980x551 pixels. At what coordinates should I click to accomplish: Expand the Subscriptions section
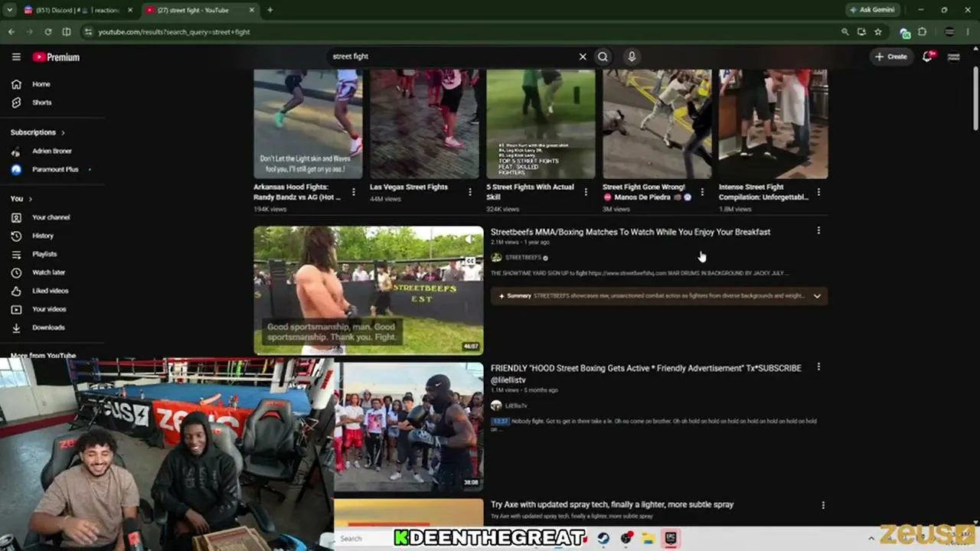tap(38, 132)
